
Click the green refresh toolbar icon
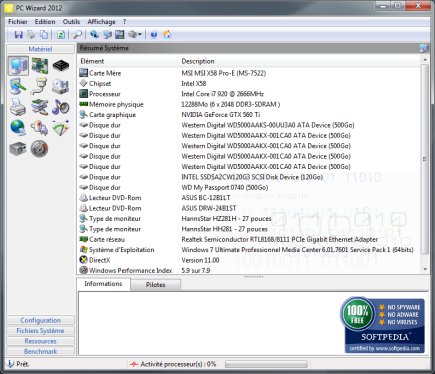tap(61, 34)
